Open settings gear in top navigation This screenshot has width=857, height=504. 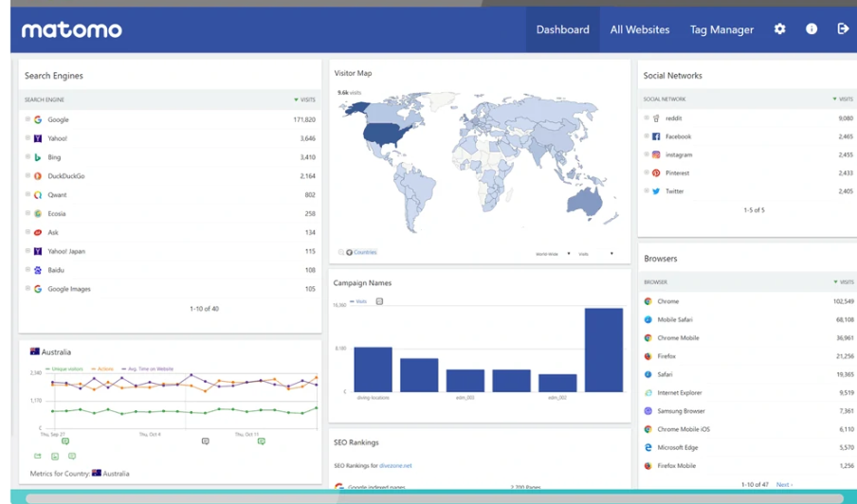coord(779,29)
